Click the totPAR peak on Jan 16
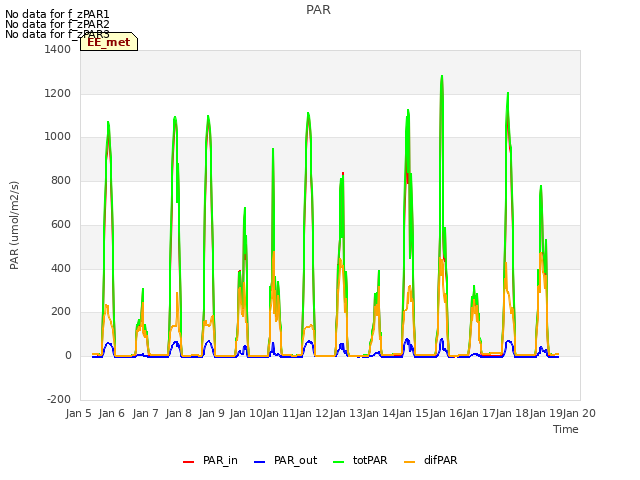The width and height of the screenshot is (640, 480). tap(442, 76)
